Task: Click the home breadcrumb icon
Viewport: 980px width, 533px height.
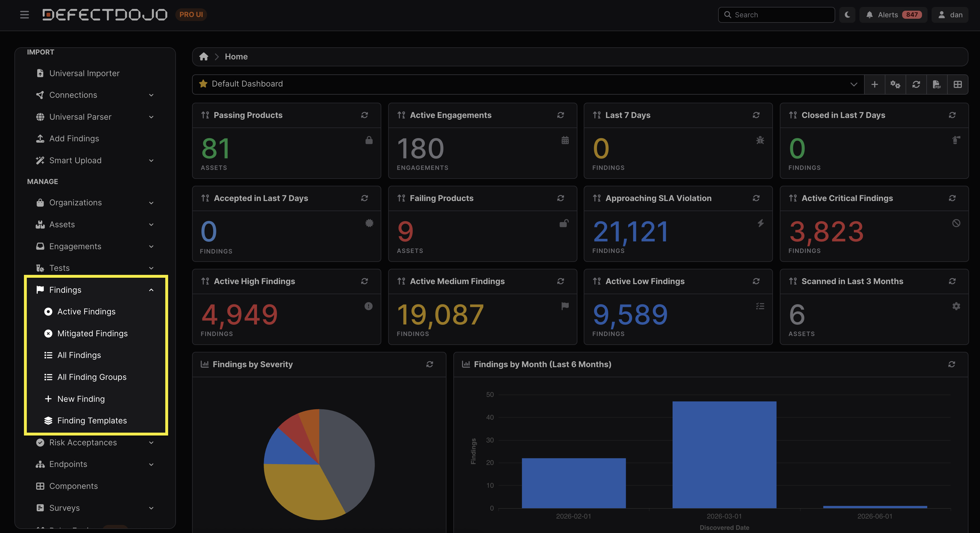Action: [204, 57]
